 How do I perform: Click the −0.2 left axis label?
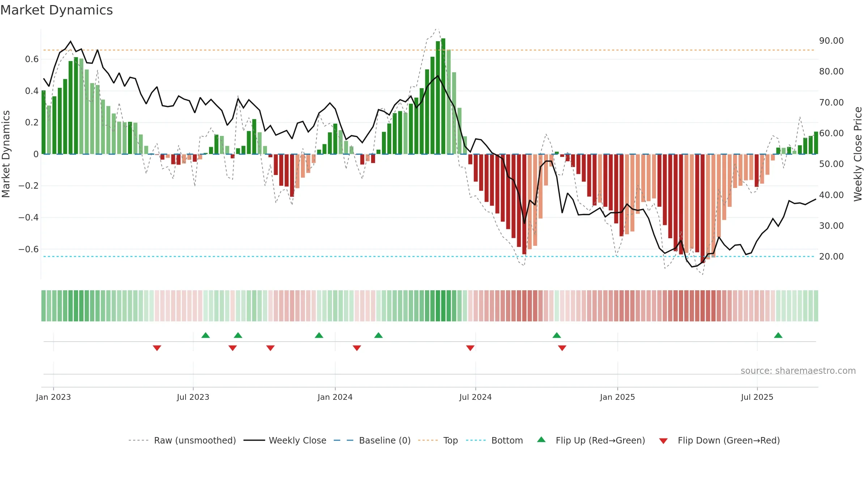29,186
